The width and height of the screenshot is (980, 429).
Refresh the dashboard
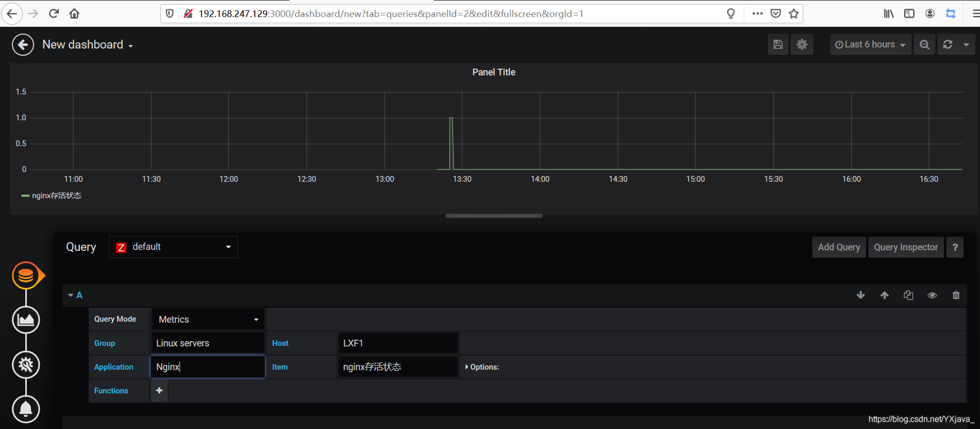point(948,44)
